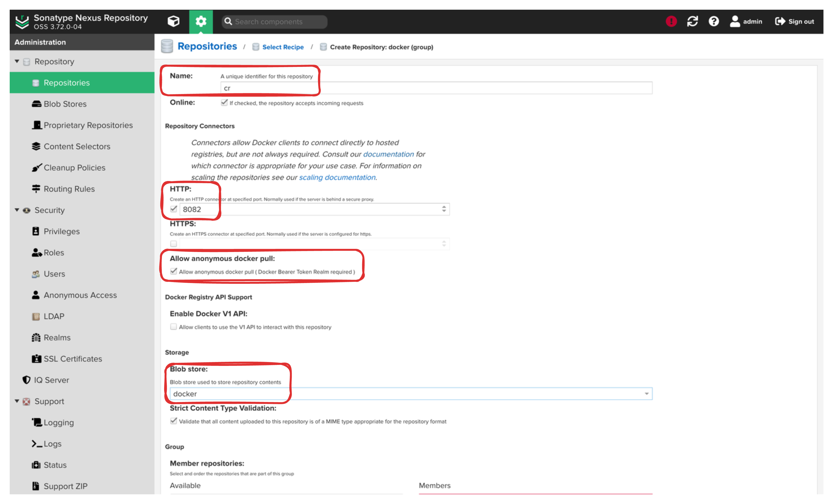The height and width of the screenshot is (504, 833).
Task: Click the Sign out button text
Action: pos(801,21)
